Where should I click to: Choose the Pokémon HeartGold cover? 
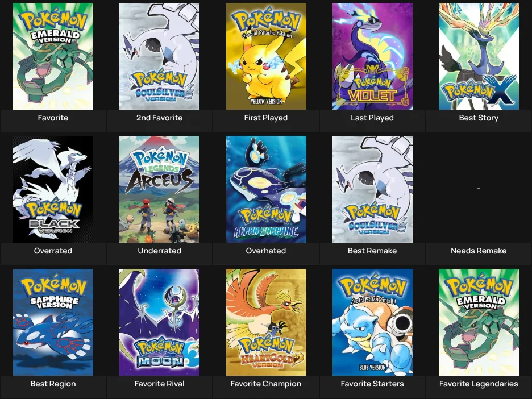pyautogui.click(x=266, y=322)
